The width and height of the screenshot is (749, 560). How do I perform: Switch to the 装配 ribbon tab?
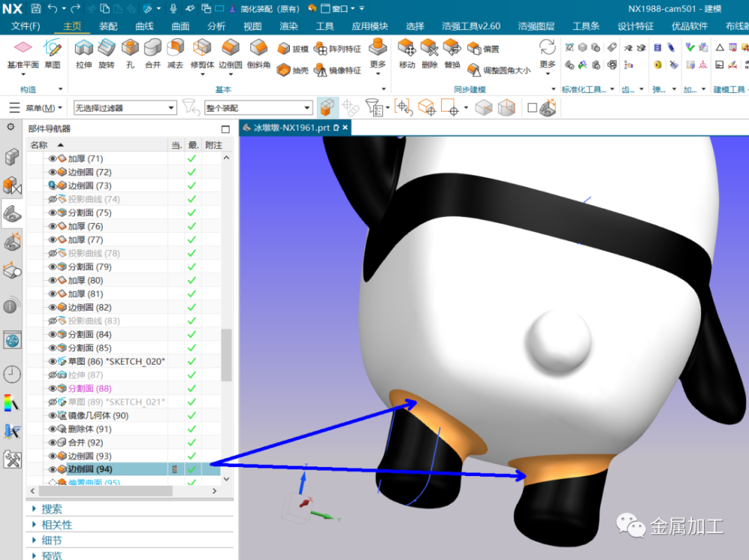tap(108, 26)
